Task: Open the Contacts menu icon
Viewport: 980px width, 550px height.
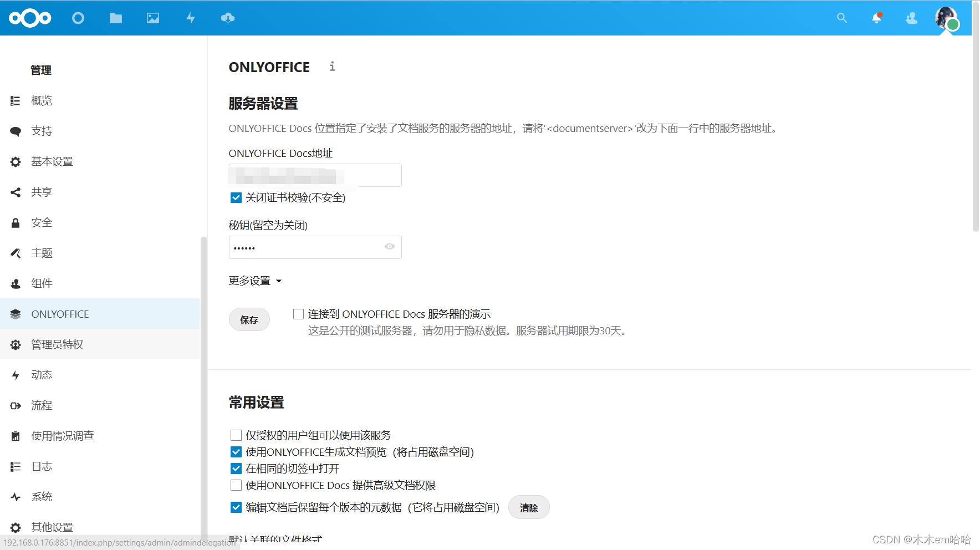Action: click(911, 18)
